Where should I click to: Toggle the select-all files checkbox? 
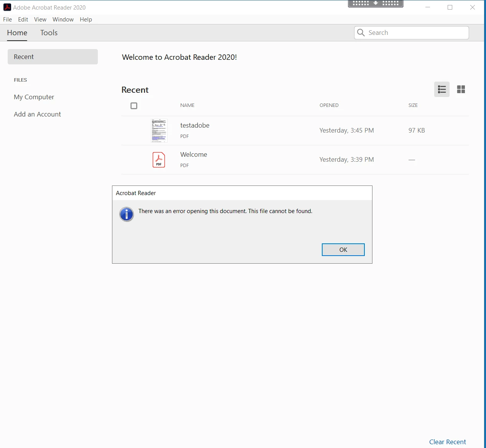134,106
